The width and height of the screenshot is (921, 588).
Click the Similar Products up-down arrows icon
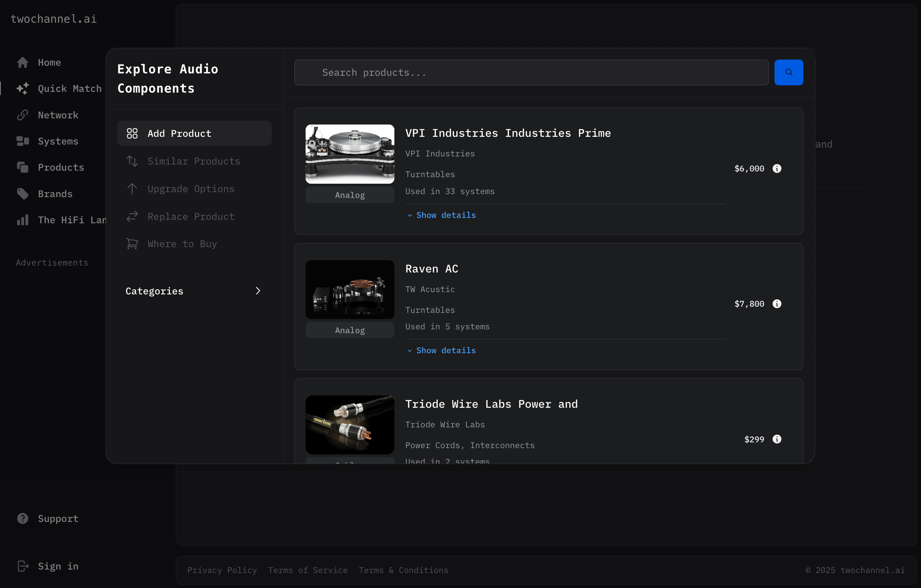coord(132,161)
